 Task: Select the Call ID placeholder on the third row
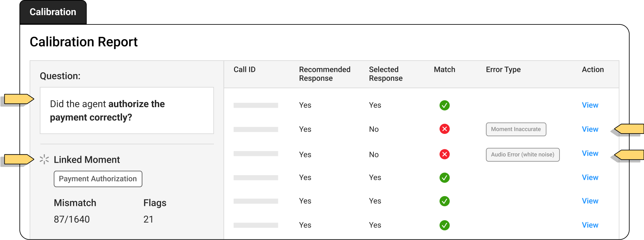[x=256, y=154]
